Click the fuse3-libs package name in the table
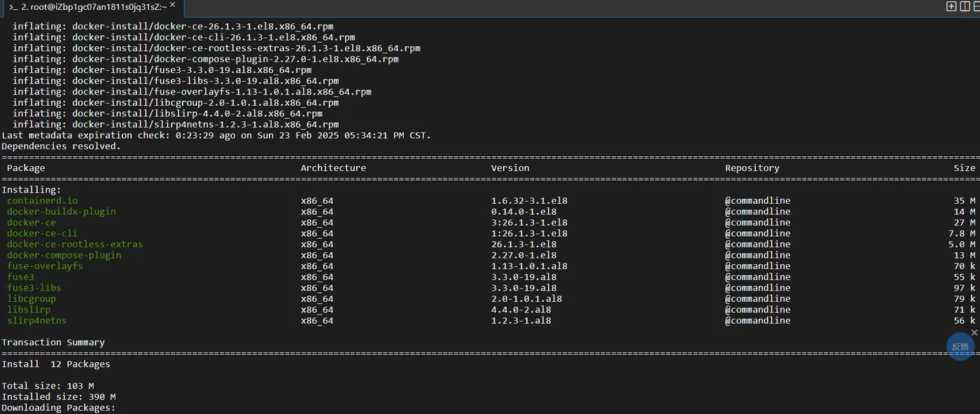 34,288
